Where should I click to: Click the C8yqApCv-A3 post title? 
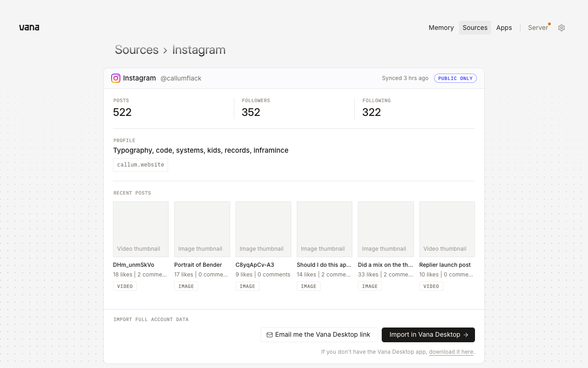(x=255, y=265)
